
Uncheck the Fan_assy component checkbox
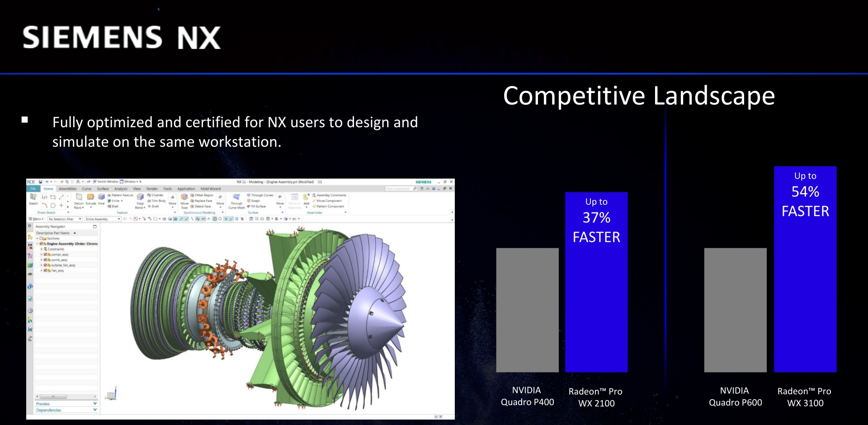pyautogui.click(x=45, y=270)
